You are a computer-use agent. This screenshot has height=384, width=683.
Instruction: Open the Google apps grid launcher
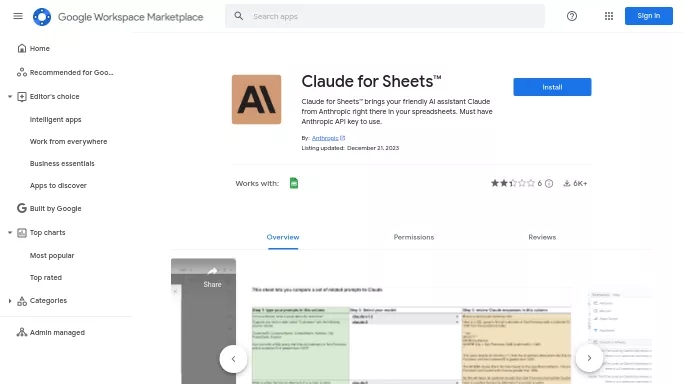[x=609, y=16]
